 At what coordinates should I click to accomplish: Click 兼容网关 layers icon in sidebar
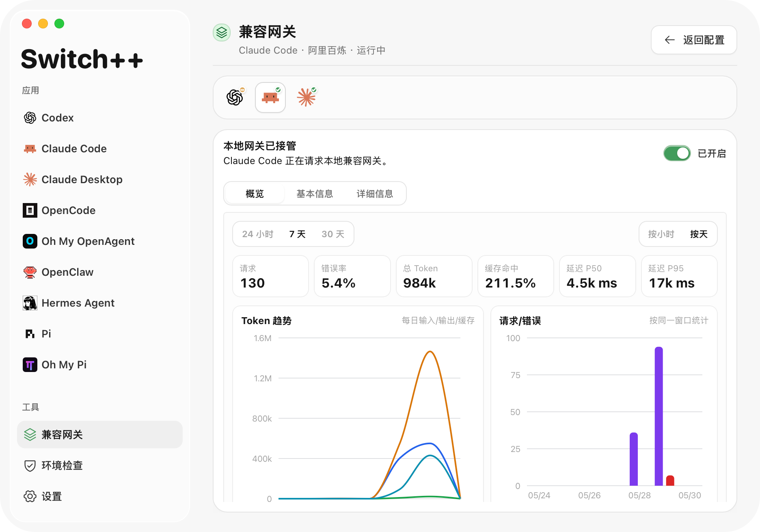[x=30, y=435]
